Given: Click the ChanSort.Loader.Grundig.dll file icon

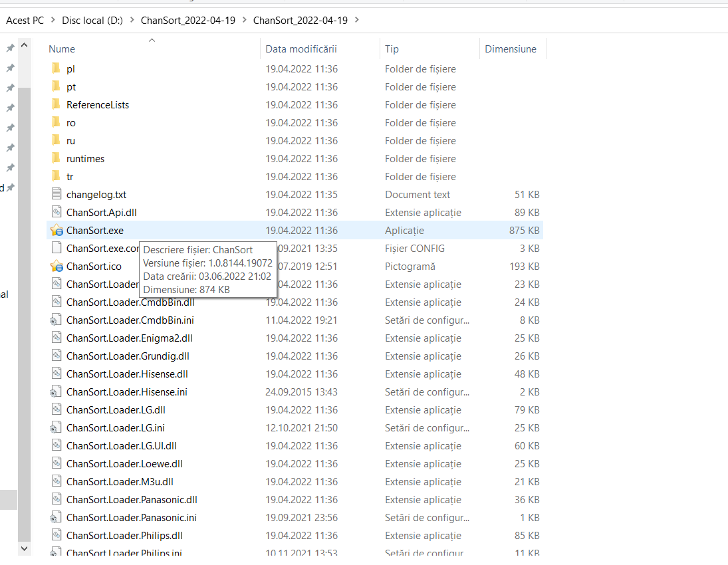Looking at the screenshot, I should (56, 356).
